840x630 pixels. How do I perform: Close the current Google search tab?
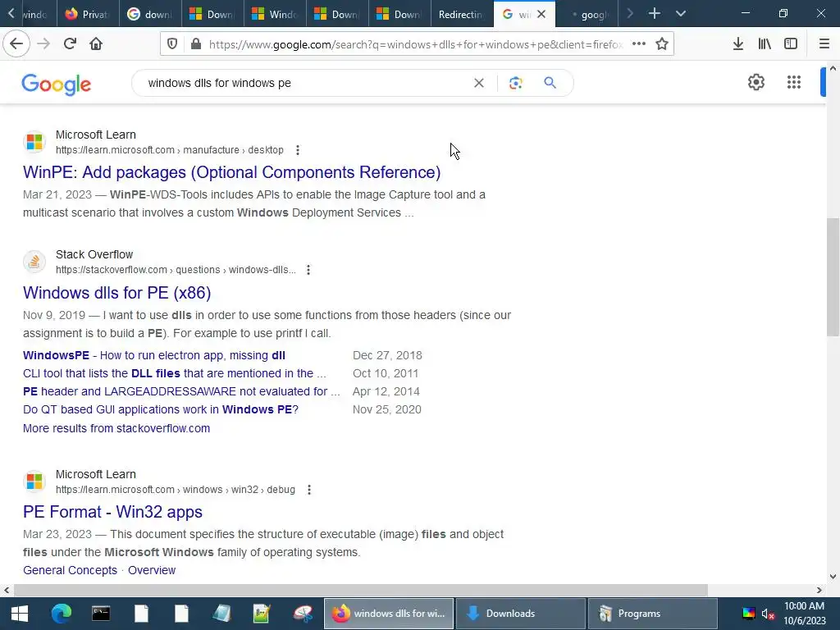click(x=541, y=14)
